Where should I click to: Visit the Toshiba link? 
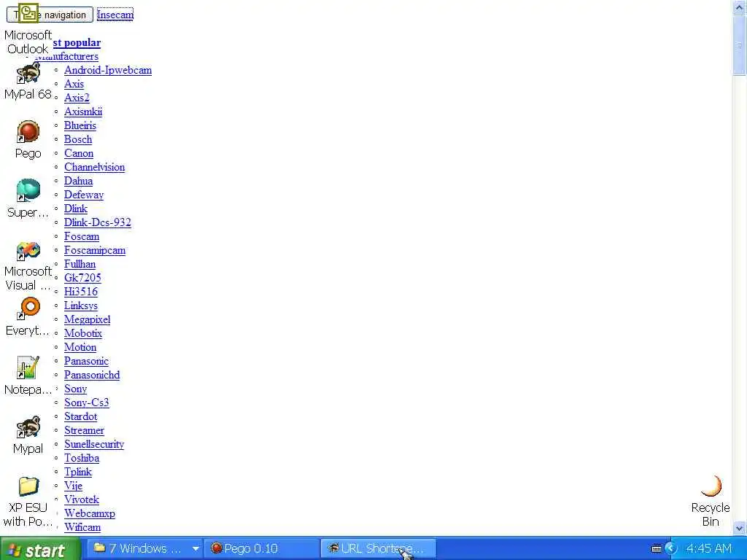pyautogui.click(x=82, y=458)
